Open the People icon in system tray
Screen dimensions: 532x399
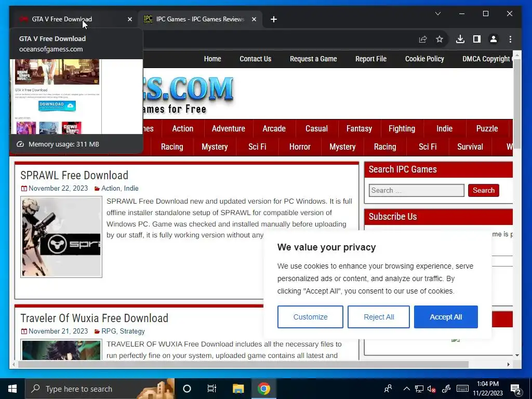388,389
